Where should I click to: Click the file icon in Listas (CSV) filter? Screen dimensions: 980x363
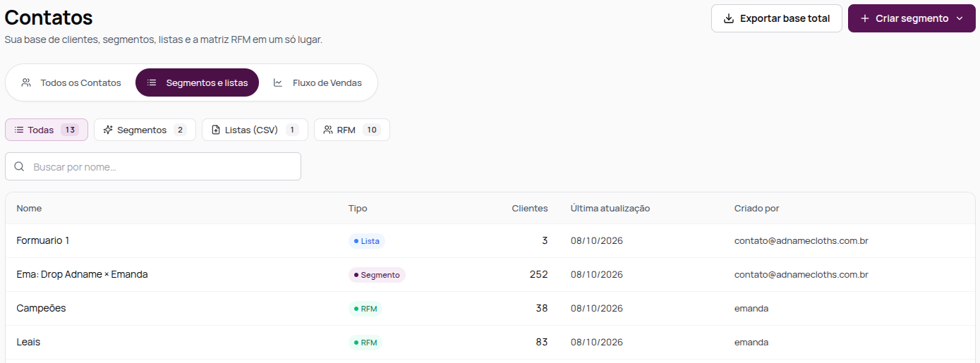pos(216,130)
